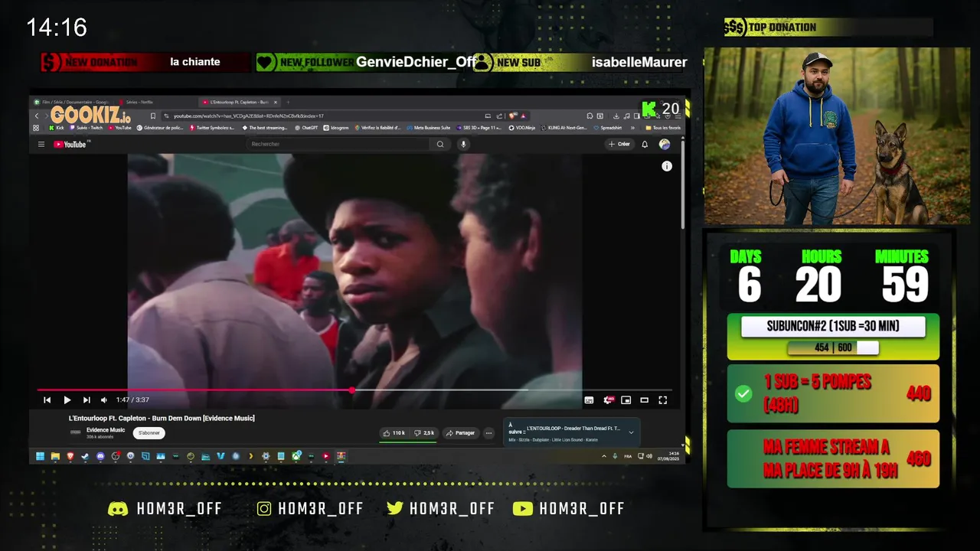Open the browser downloads icon
This screenshot has width=980, height=551.
[x=616, y=116]
